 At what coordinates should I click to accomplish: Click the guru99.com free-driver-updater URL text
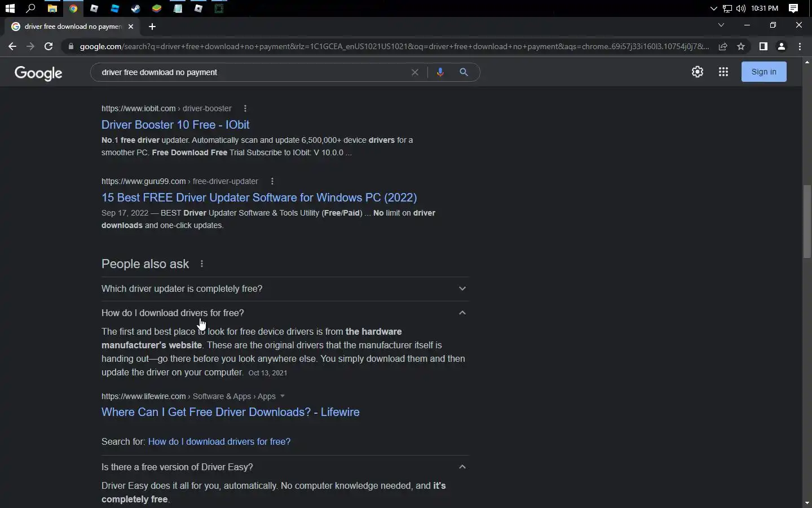(x=180, y=181)
